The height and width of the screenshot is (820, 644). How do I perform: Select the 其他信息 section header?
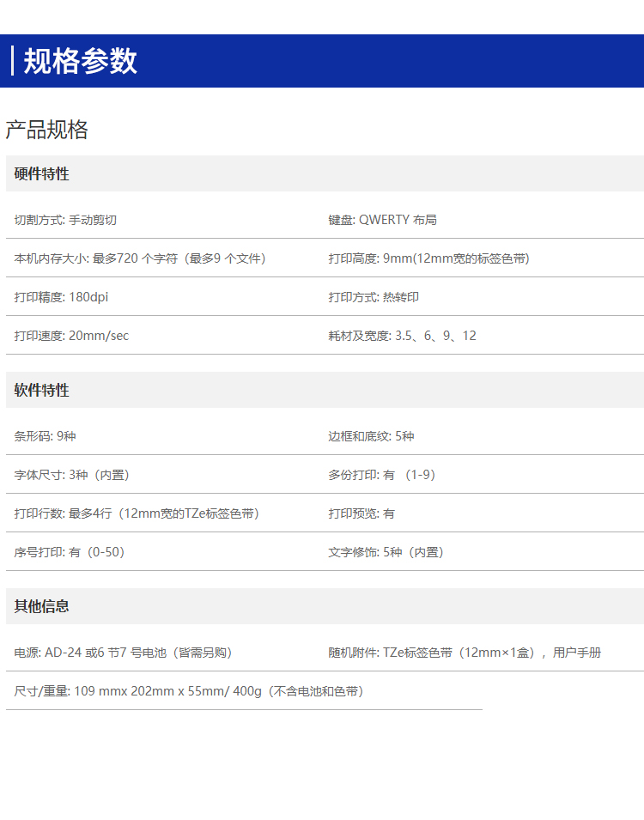[42, 607]
